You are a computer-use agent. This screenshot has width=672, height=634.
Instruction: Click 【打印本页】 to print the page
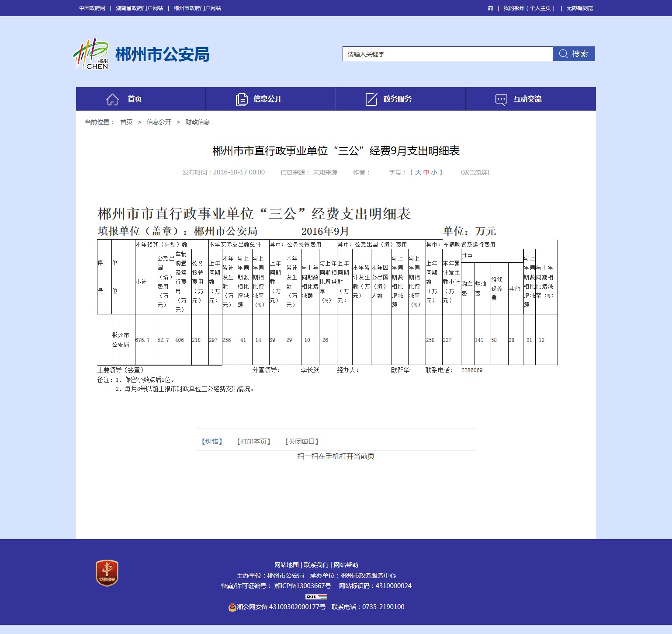[x=253, y=442]
